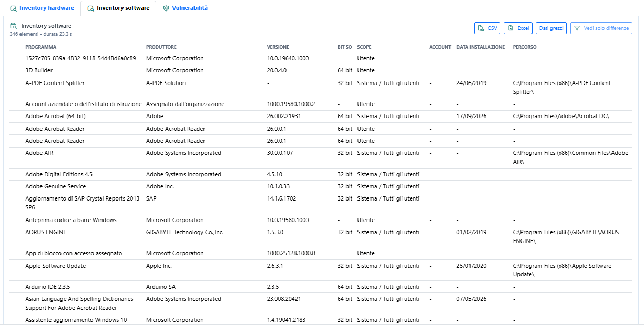This screenshot has width=644, height=326.
Task: Click 1527c705-839a-4832-9118-54d4Bd6a0c89 entry
Action: coord(80,58)
